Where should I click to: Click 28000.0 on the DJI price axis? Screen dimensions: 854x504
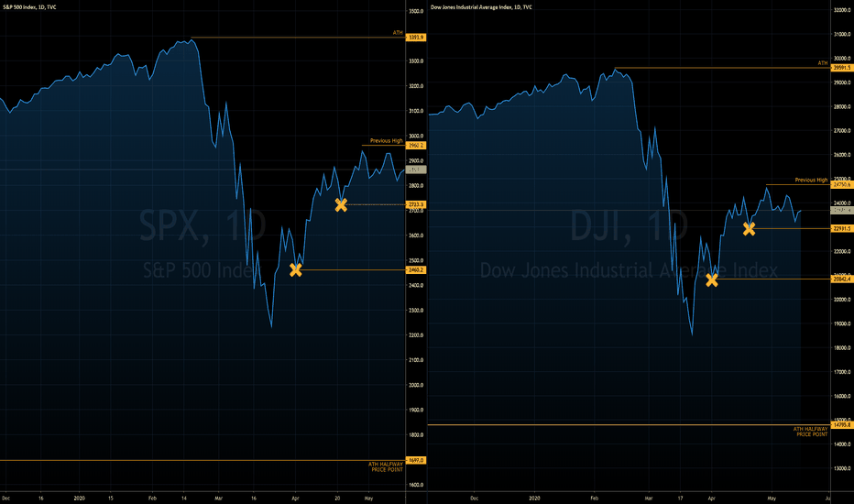pyautogui.click(x=842, y=107)
